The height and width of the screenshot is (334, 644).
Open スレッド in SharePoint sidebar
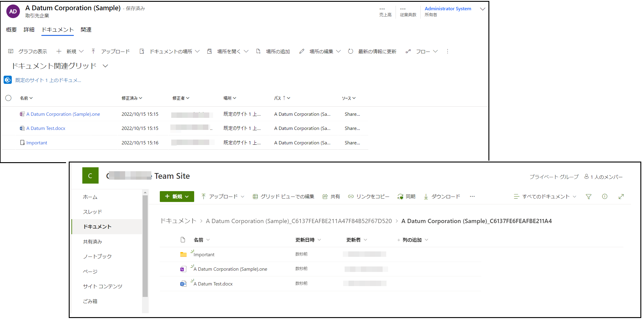(x=93, y=212)
